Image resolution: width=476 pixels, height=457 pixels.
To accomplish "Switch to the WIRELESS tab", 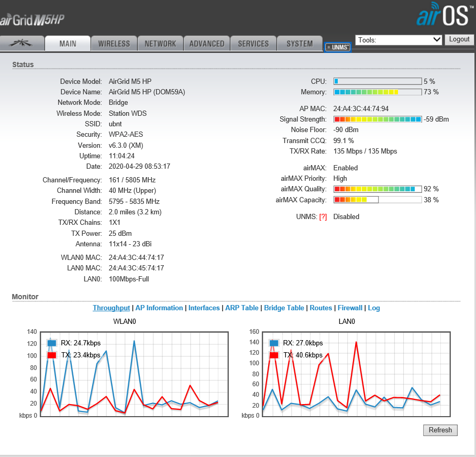I will click(114, 43).
